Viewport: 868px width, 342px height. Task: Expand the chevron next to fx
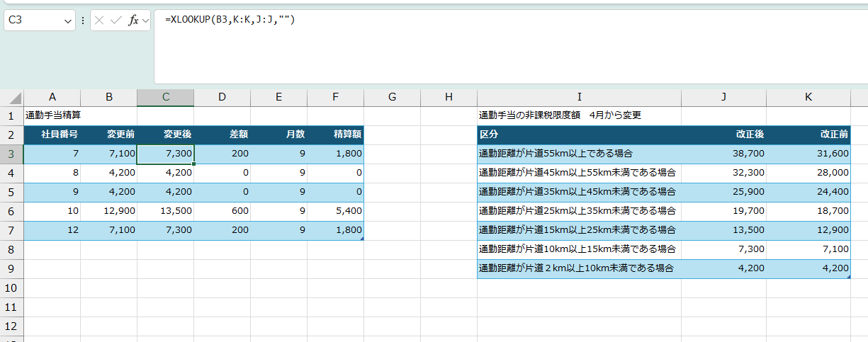(146, 21)
